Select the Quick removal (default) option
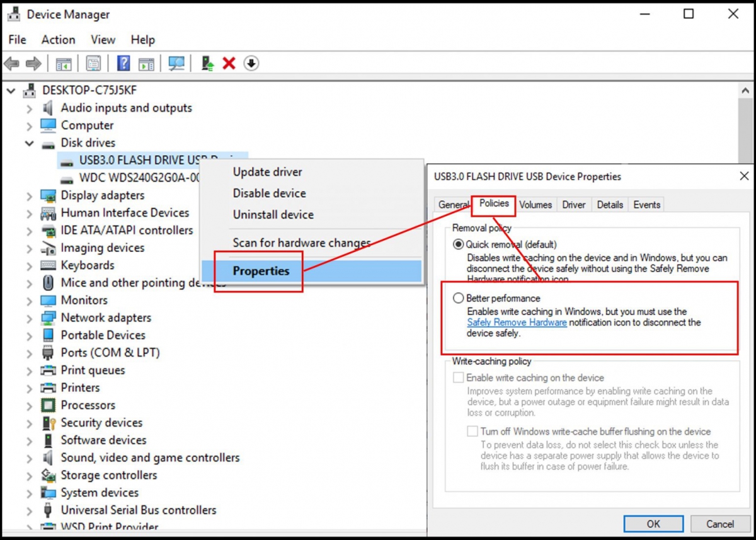 [x=459, y=244]
